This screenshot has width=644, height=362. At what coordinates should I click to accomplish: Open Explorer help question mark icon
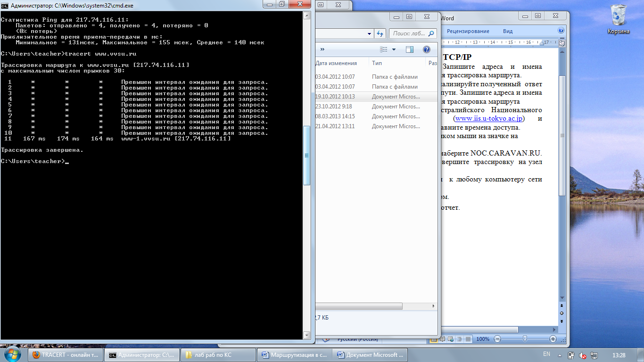[426, 49]
